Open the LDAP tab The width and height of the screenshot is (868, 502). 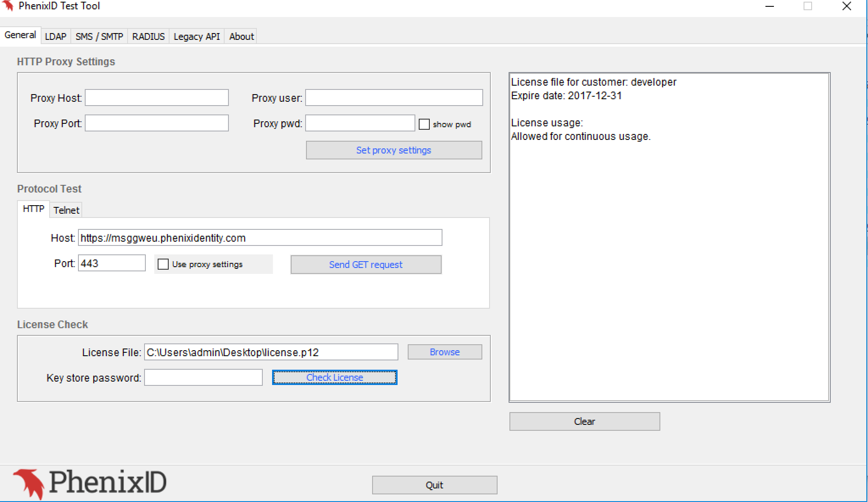pyautogui.click(x=56, y=36)
